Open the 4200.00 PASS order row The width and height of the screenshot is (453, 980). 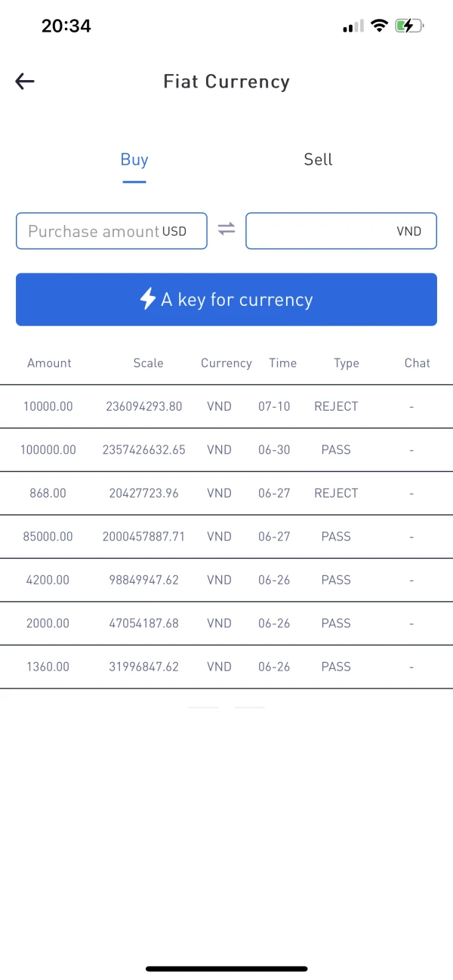click(226, 580)
